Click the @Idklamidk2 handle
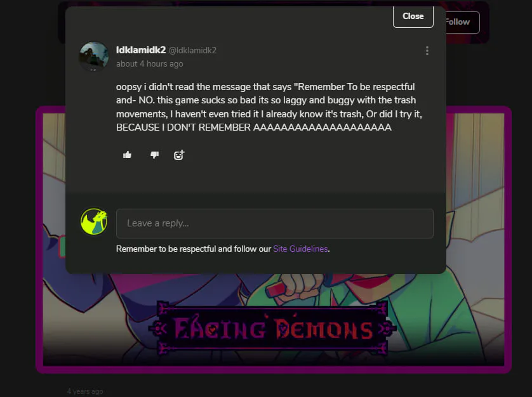Image resolution: width=532 pixels, height=397 pixels. tap(192, 51)
